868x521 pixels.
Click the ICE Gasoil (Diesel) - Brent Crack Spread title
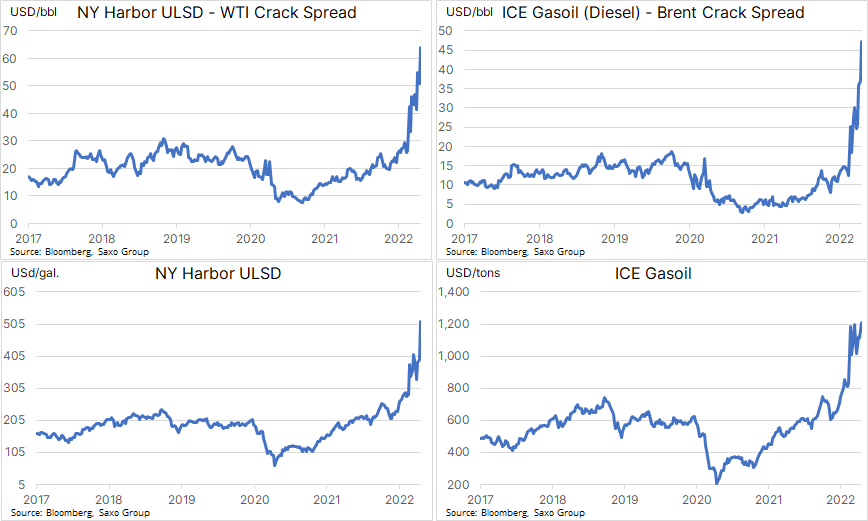pyautogui.click(x=653, y=12)
